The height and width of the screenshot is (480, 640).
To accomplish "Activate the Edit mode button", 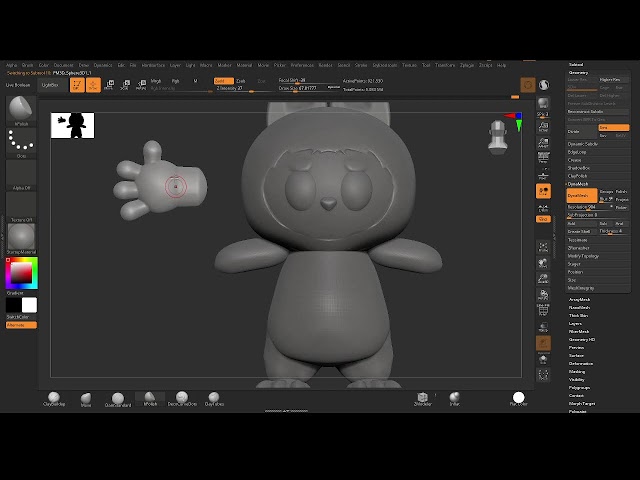I will pyautogui.click(x=77, y=85).
